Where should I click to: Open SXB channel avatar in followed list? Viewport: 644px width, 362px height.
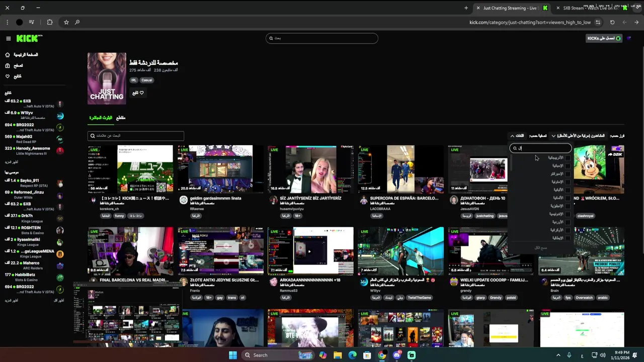pyautogui.click(x=60, y=104)
